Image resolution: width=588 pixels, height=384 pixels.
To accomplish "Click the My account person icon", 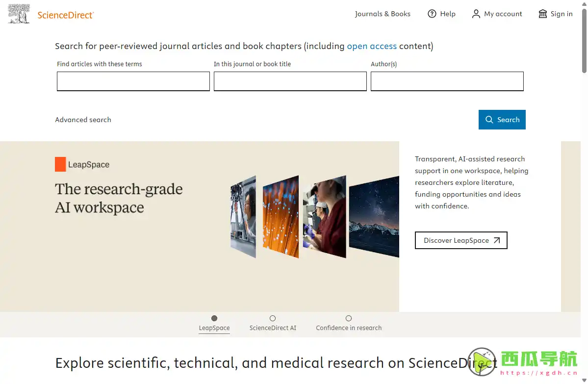I will [x=476, y=14].
